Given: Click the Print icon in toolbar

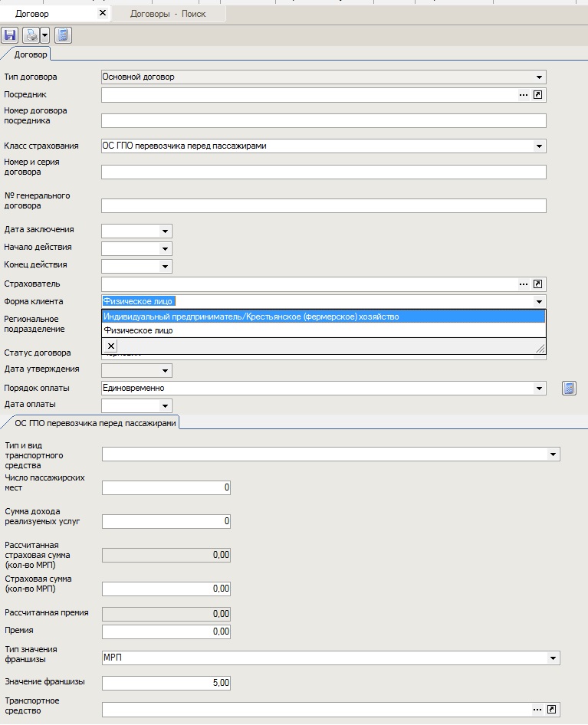Looking at the screenshot, I should 31,35.
